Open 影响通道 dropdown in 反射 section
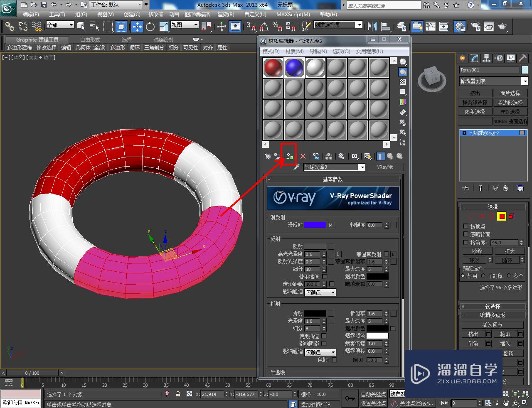The width and height of the screenshot is (532, 408). (x=320, y=292)
